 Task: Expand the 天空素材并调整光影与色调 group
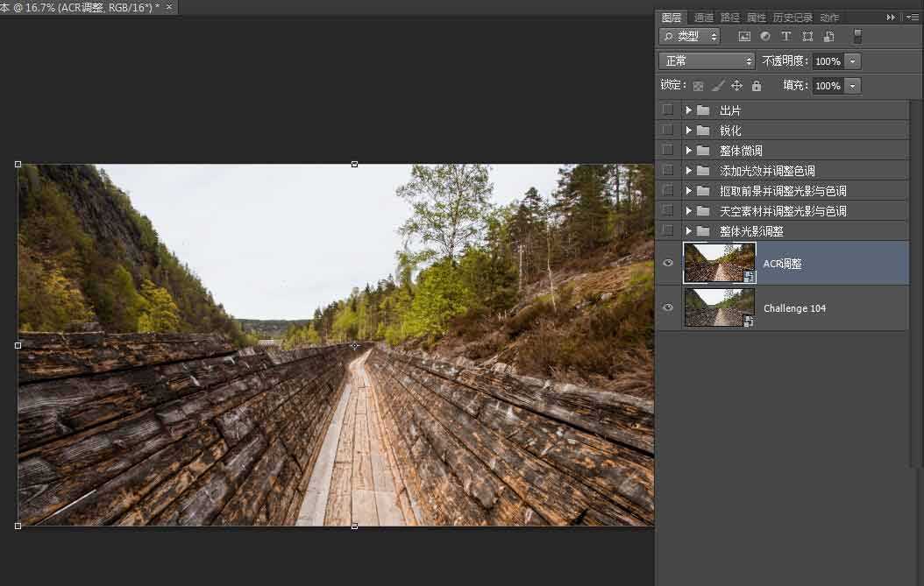688,210
